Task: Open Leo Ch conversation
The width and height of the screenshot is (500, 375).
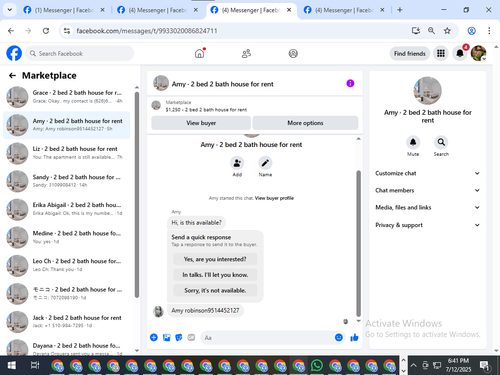Action: pyautogui.click(x=67, y=265)
